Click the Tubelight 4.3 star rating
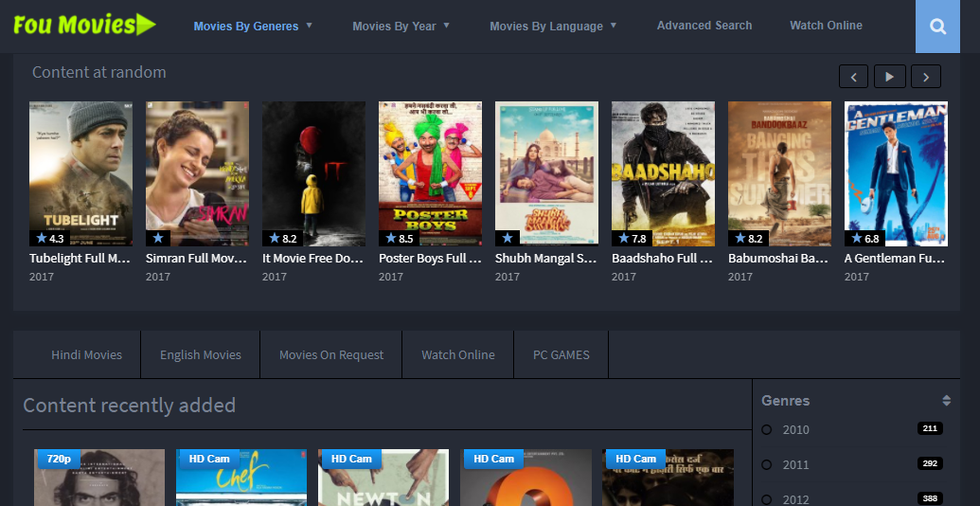The width and height of the screenshot is (980, 506). (x=50, y=238)
